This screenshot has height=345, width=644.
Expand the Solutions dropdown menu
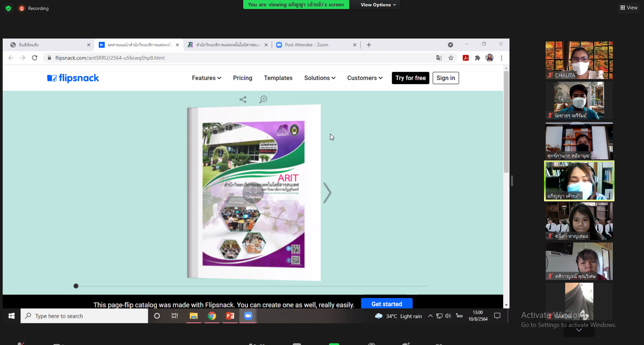[x=319, y=78]
